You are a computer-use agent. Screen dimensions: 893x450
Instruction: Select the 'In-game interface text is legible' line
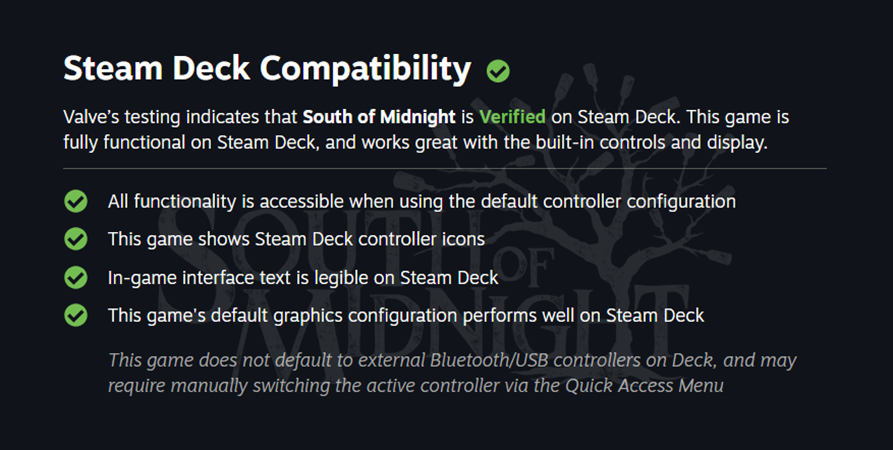[302, 277]
